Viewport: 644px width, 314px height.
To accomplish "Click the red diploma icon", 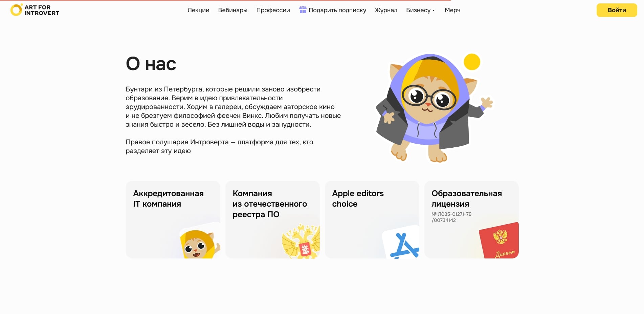I will [x=499, y=241].
